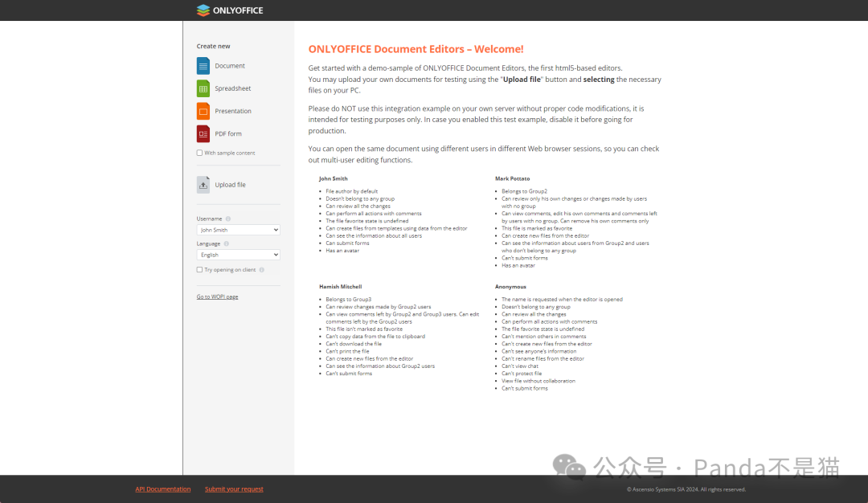The width and height of the screenshot is (868, 503).
Task: Click the text 'File author by default'
Action: 351,191
